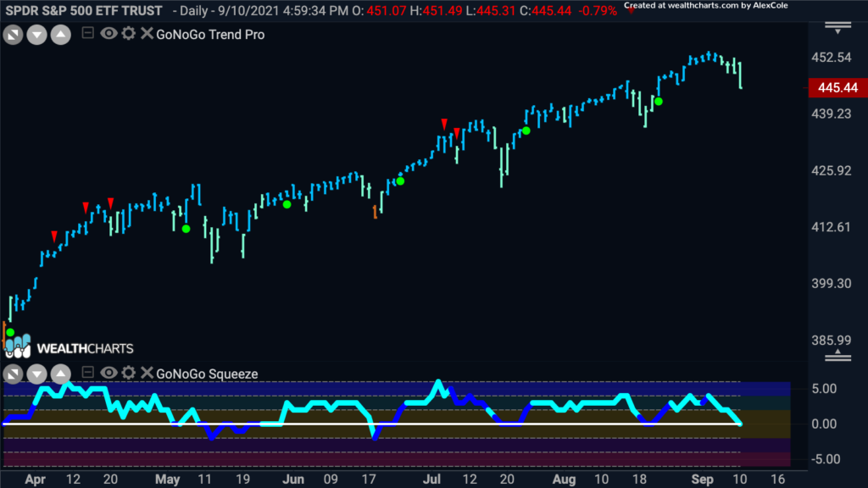Screen dimensions: 868x488
Task: Click the squeeze scale value 5.00
Action: [824, 388]
